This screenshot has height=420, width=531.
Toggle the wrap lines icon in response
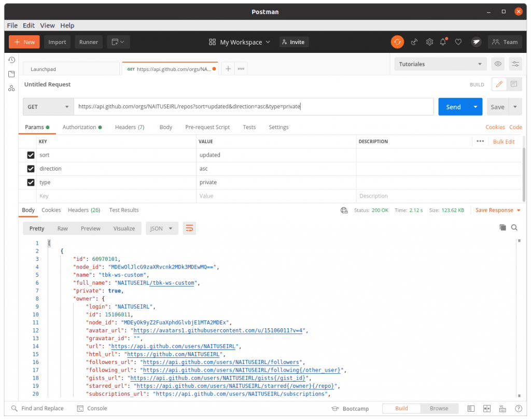(x=189, y=228)
